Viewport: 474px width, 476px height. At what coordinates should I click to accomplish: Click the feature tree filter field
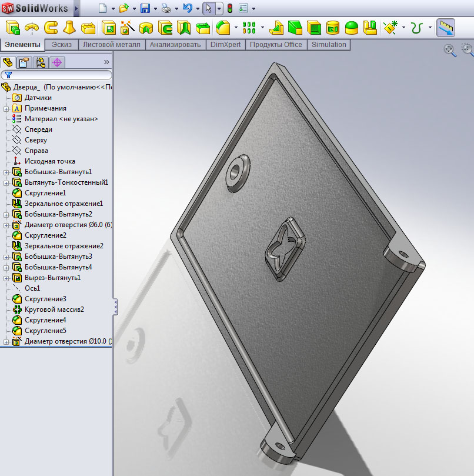(x=59, y=75)
